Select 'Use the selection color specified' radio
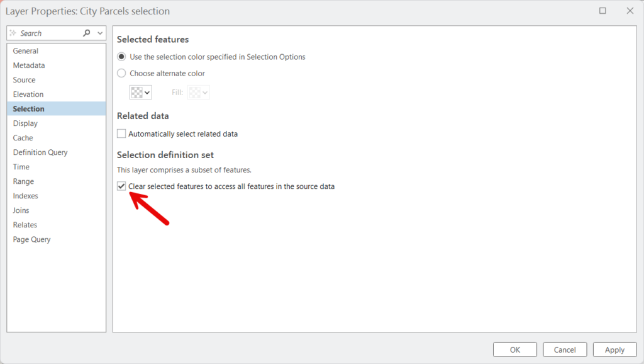Screen dimensions: 644x364 coord(121,57)
